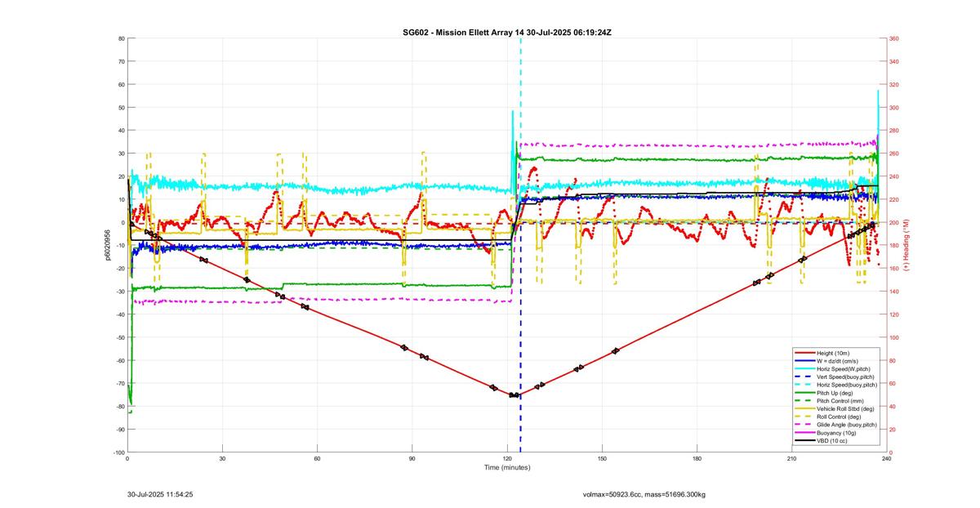Click 'Height (10m)' legend label

tap(833, 353)
